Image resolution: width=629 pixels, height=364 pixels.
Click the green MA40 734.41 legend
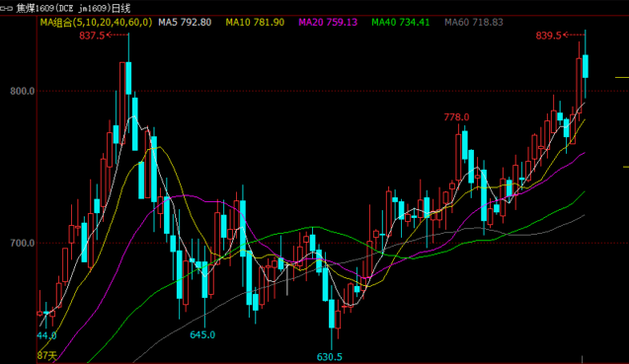click(x=400, y=23)
